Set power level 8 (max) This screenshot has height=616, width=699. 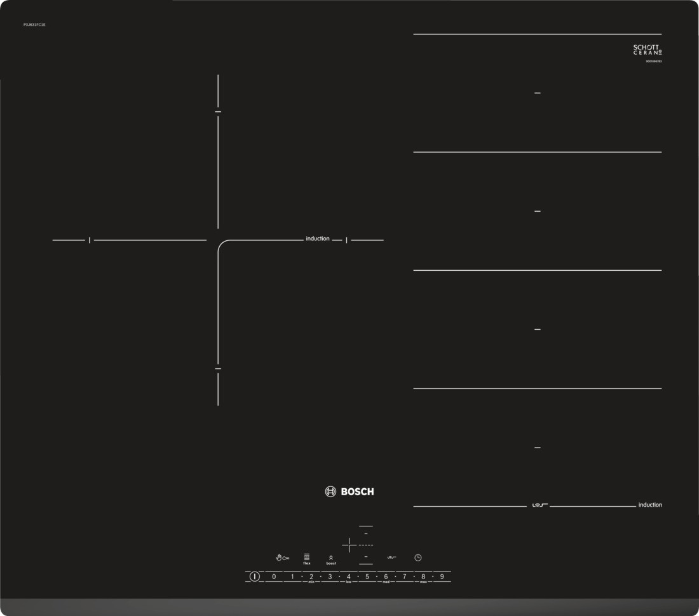pyautogui.click(x=423, y=577)
